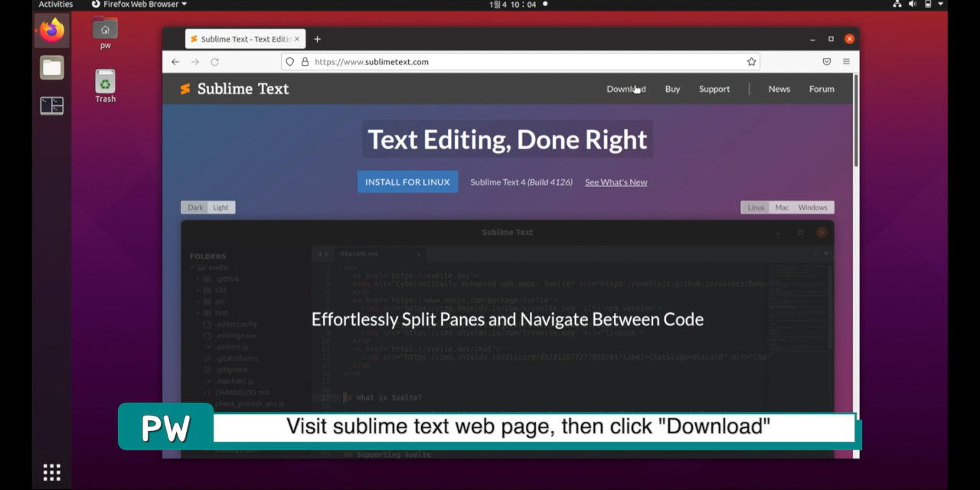This screenshot has height=490, width=980.
Task: Bookmark this page with the star icon
Action: coord(752,62)
